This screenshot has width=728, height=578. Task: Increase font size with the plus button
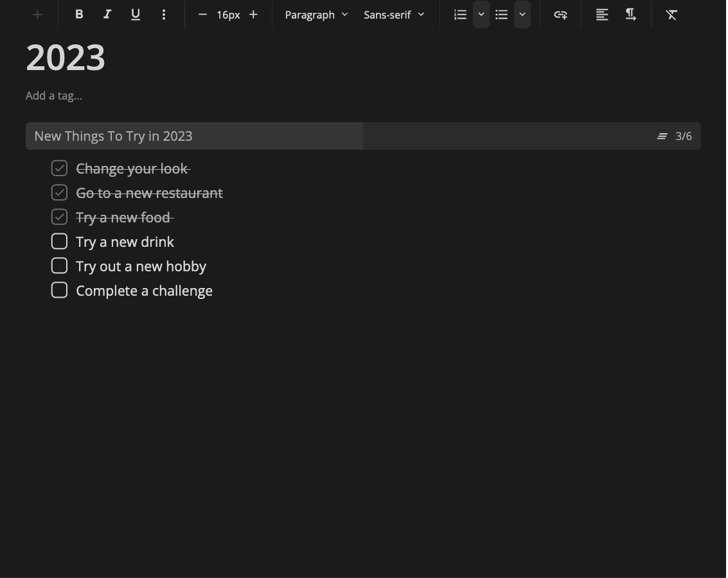(x=253, y=14)
